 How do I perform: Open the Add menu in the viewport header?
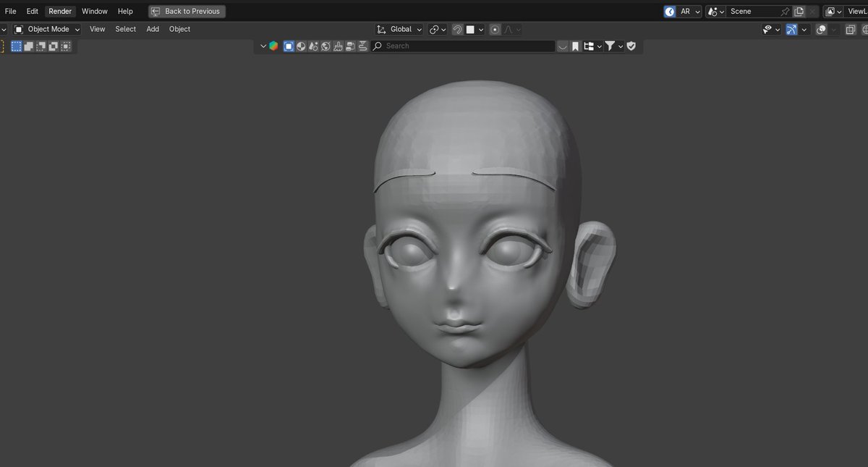coord(152,29)
